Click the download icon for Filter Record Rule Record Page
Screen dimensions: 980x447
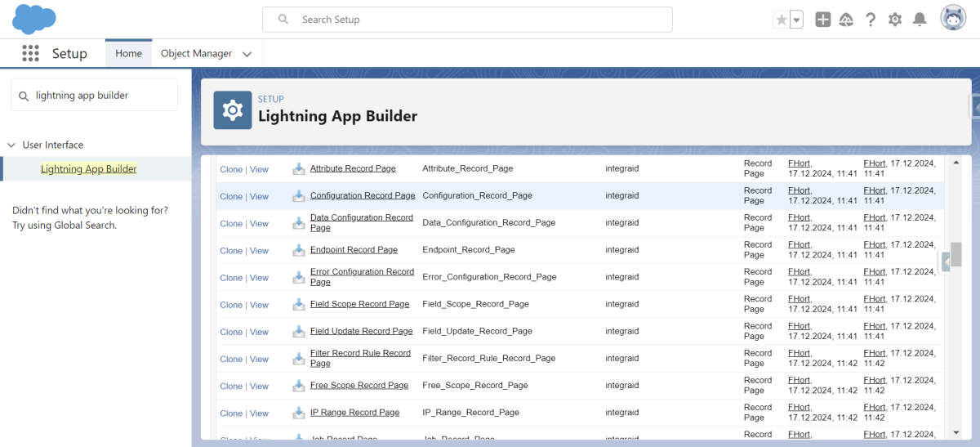pos(299,359)
